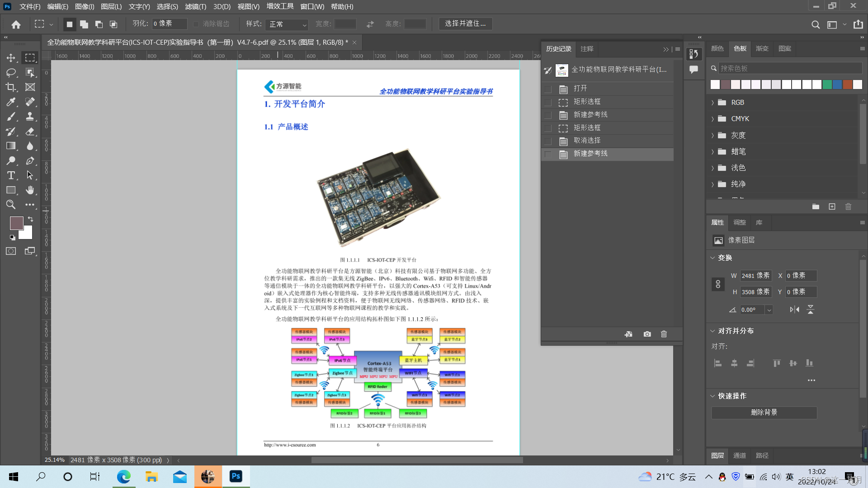Select the Horizontal Type tool

[x=11, y=175]
